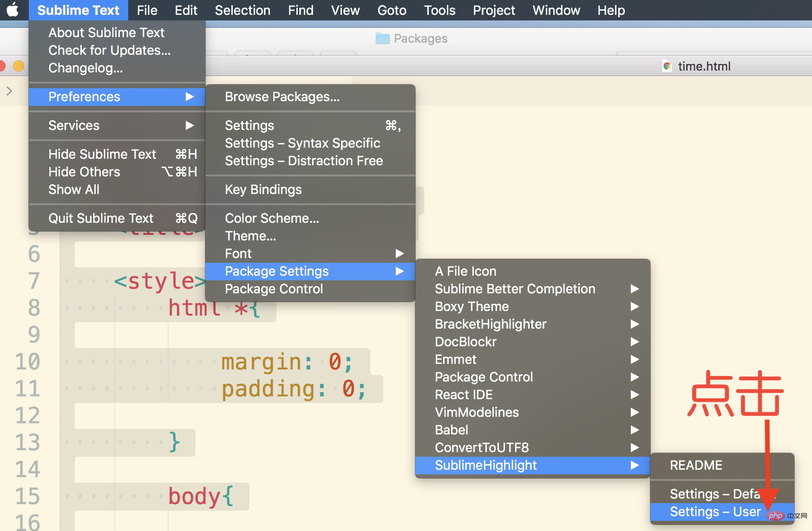812x531 pixels.
Task: Expand Boxy Theme submenu arrow
Action: [635, 306]
